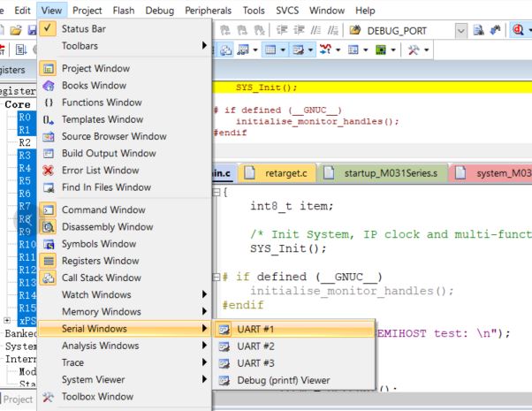The height and width of the screenshot is (411, 532).
Task: Click the Books Window icon
Action: [49, 86]
